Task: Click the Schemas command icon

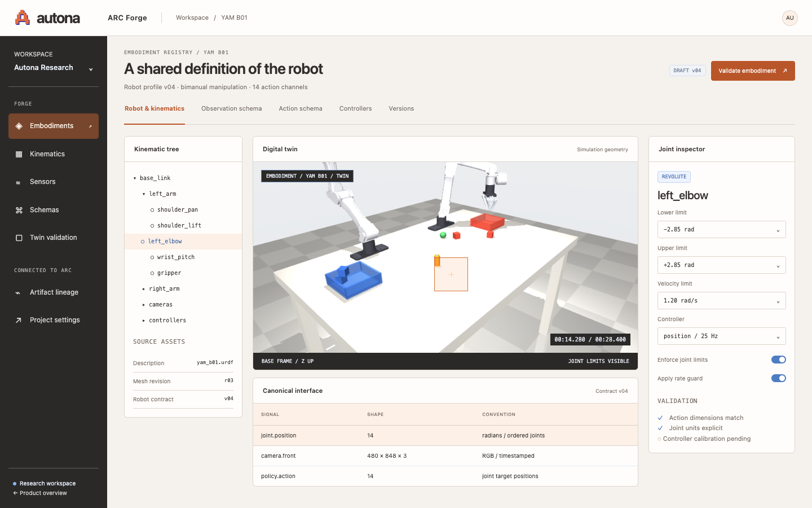Action: click(x=19, y=210)
